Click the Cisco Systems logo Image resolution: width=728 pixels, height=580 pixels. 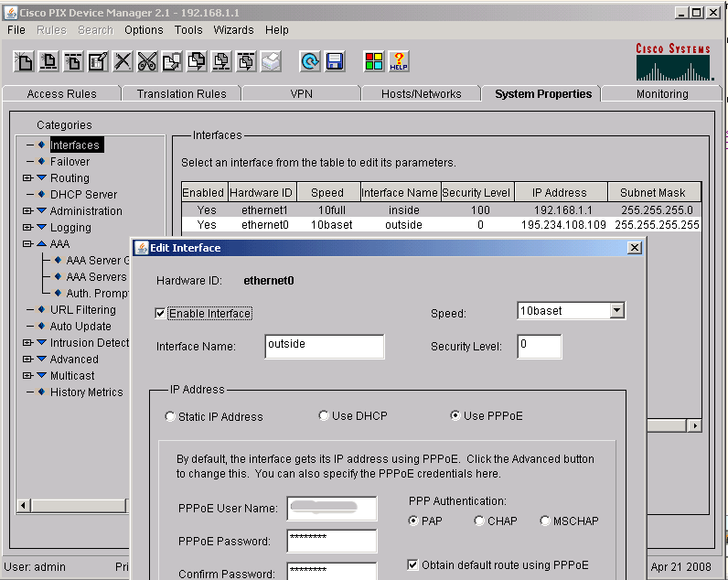[673, 62]
